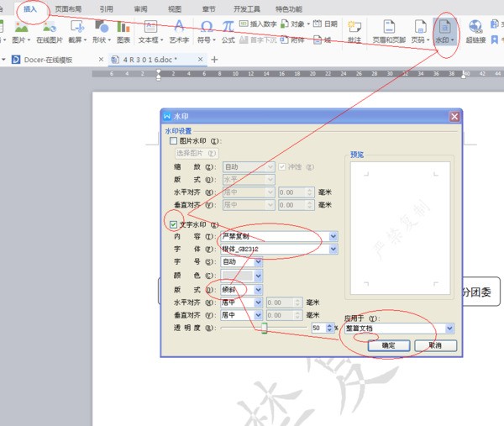Enable the 图片水印 checkbox

coord(173,141)
